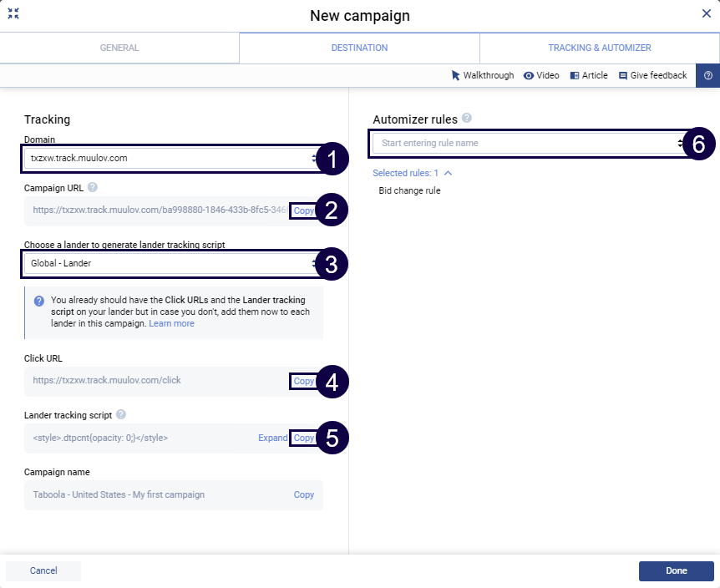Open the Domain dropdown
720x588 pixels.
171,158
